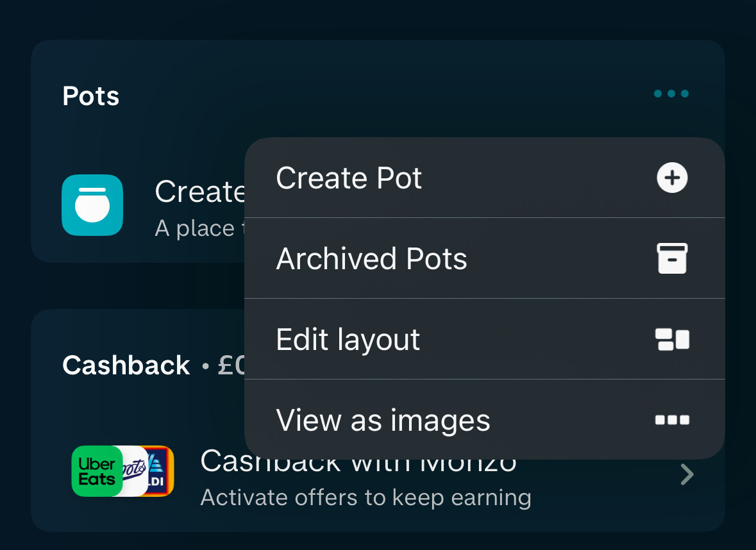Tap the Uber Eats logo

click(x=97, y=471)
